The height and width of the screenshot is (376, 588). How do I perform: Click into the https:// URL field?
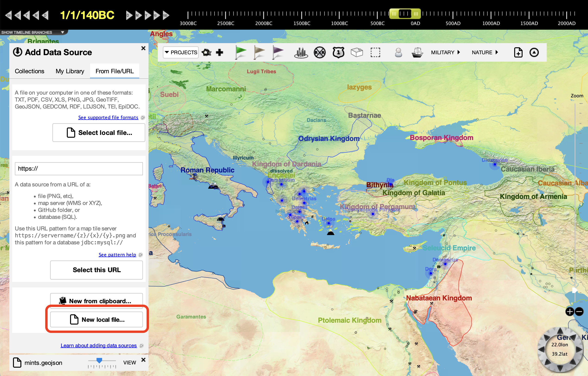pos(79,169)
